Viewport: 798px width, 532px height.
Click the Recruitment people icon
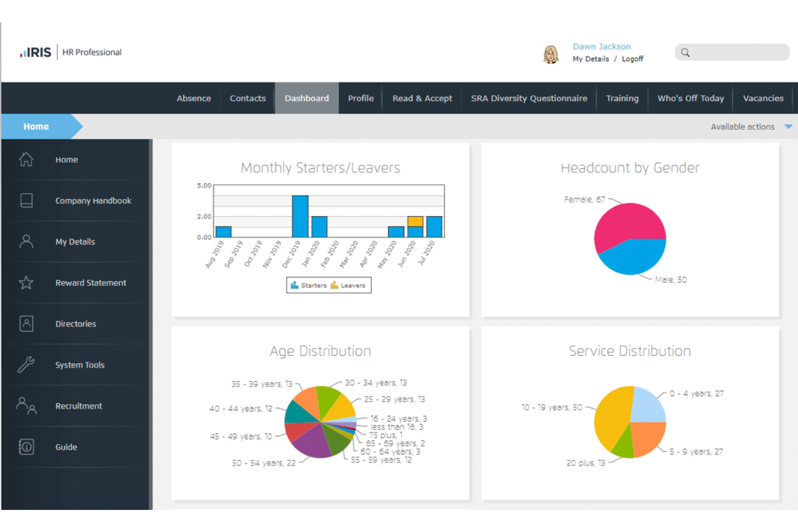[x=26, y=406]
